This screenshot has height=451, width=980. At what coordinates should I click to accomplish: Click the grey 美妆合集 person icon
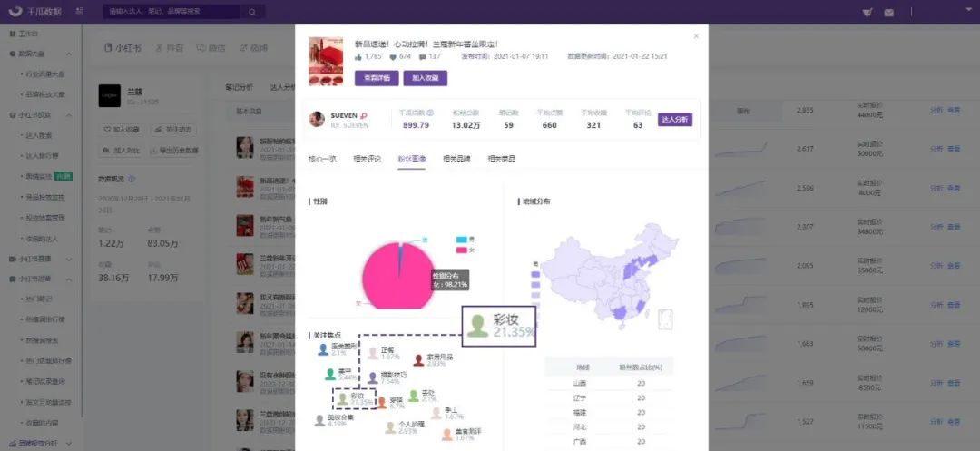click(319, 420)
